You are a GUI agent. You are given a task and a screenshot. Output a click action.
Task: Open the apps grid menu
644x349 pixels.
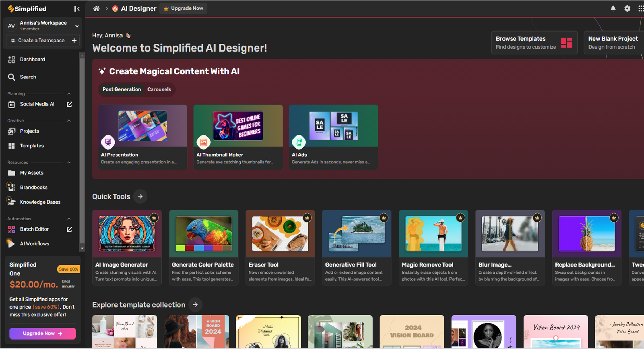point(641,8)
